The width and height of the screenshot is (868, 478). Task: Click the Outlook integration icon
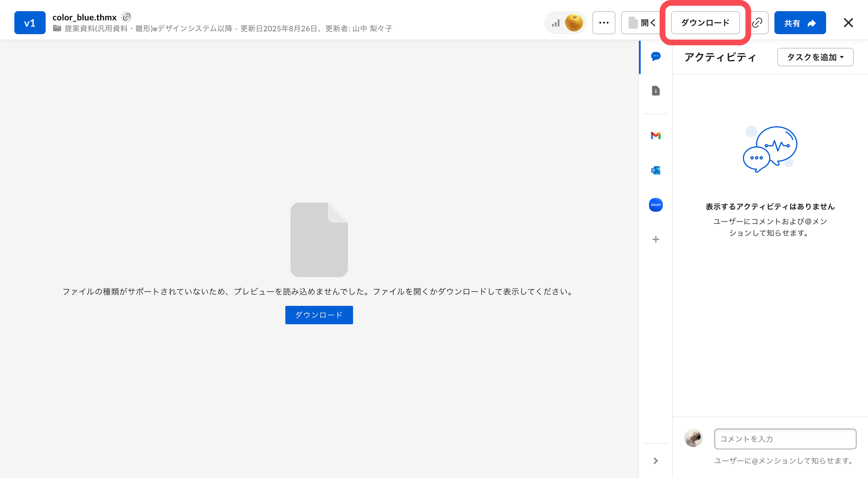[655, 170]
